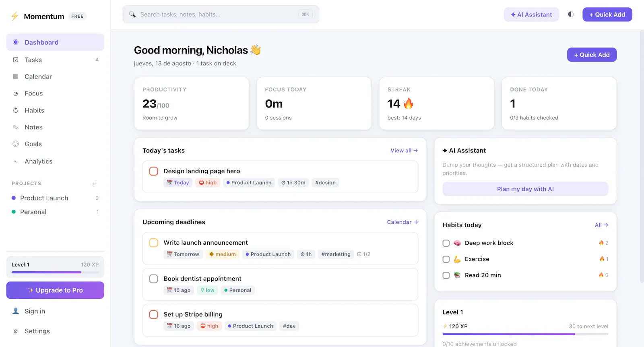Click the Goals target icon in sidebar
The height and width of the screenshot is (347, 644).
(16, 144)
